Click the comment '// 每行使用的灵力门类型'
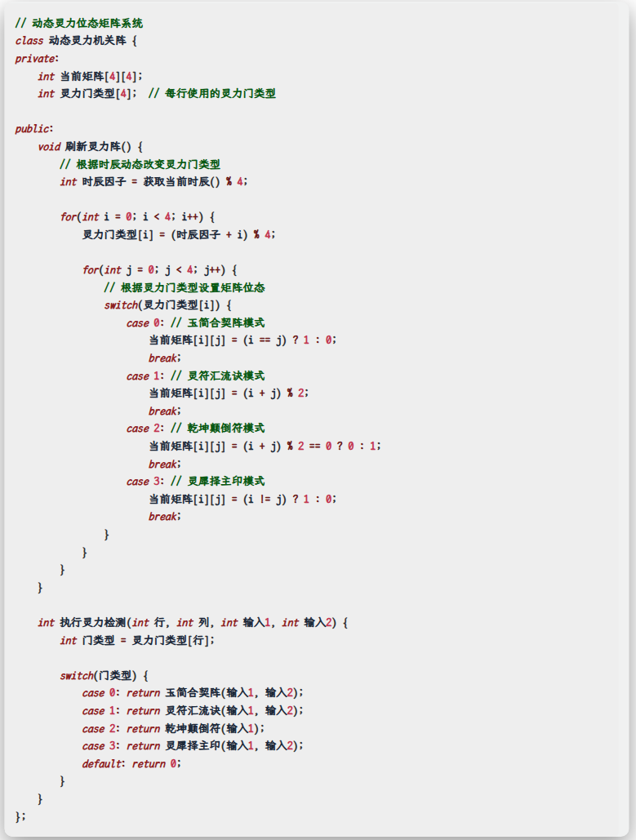 click(x=211, y=93)
